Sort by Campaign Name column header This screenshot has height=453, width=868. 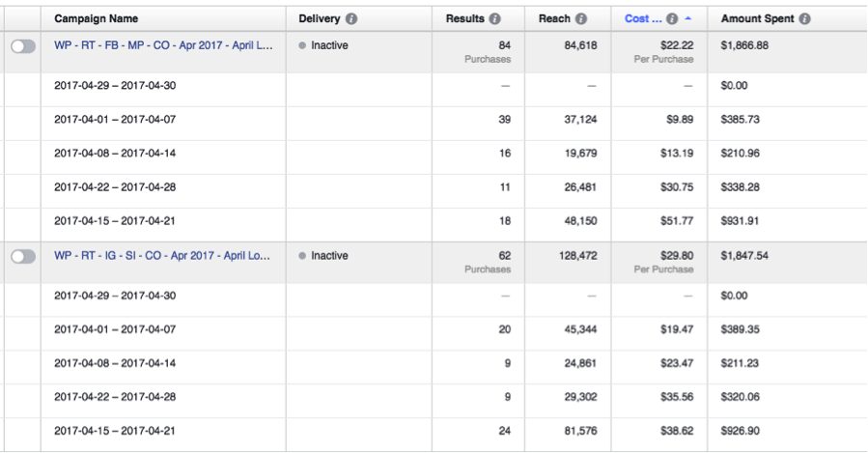[x=96, y=18]
